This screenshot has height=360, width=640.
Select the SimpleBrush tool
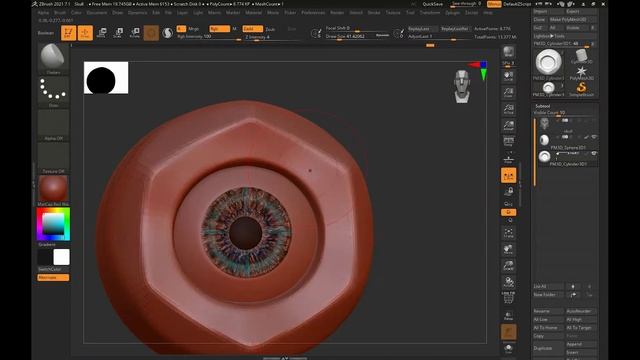click(x=582, y=89)
